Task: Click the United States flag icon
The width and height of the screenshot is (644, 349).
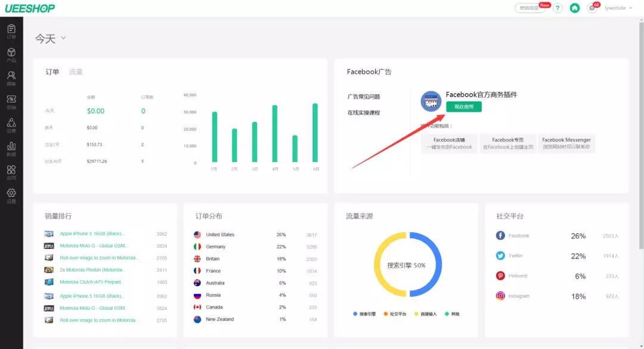Action: click(197, 234)
